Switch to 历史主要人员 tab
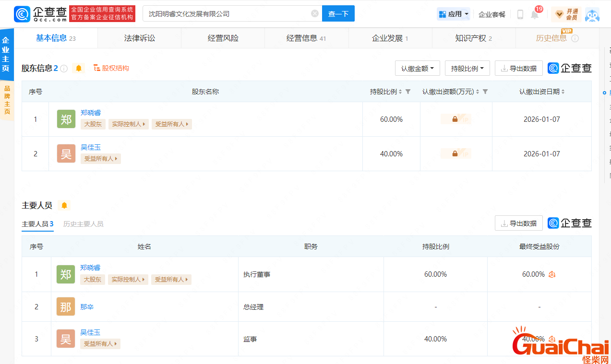The image size is (611, 364). point(83,224)
